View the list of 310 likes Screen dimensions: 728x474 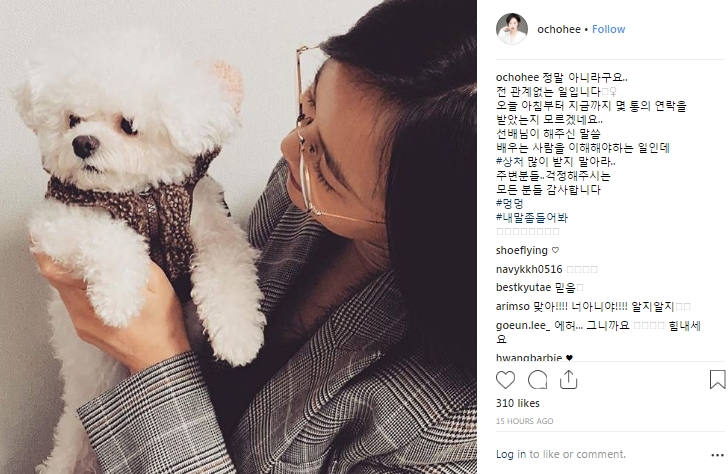coord(518,403)
